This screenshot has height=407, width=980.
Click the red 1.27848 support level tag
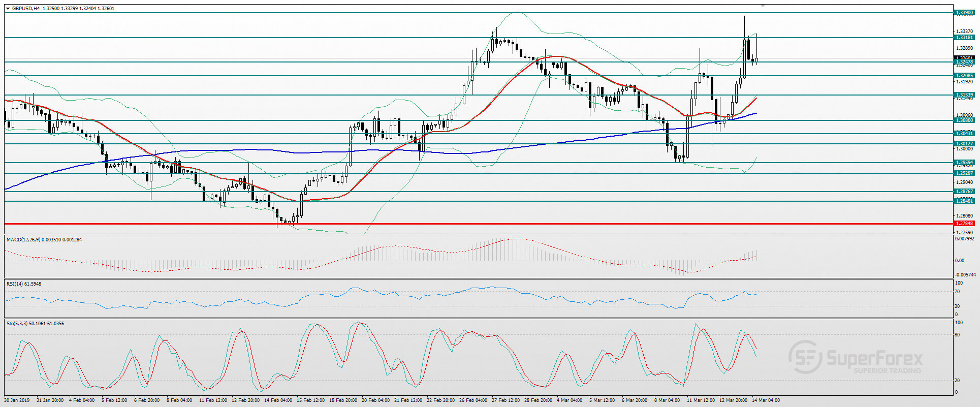click(964, 224)
